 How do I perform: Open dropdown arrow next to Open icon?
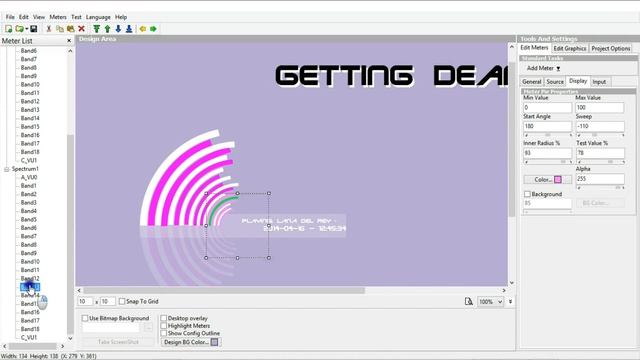coord(27,29)
